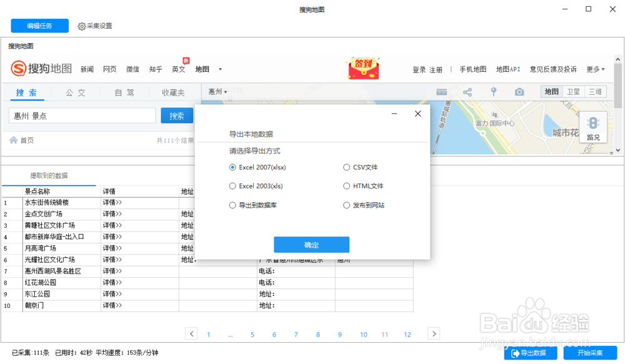Select the Excel 2007(xlsx) export format

tap(232, 167)
